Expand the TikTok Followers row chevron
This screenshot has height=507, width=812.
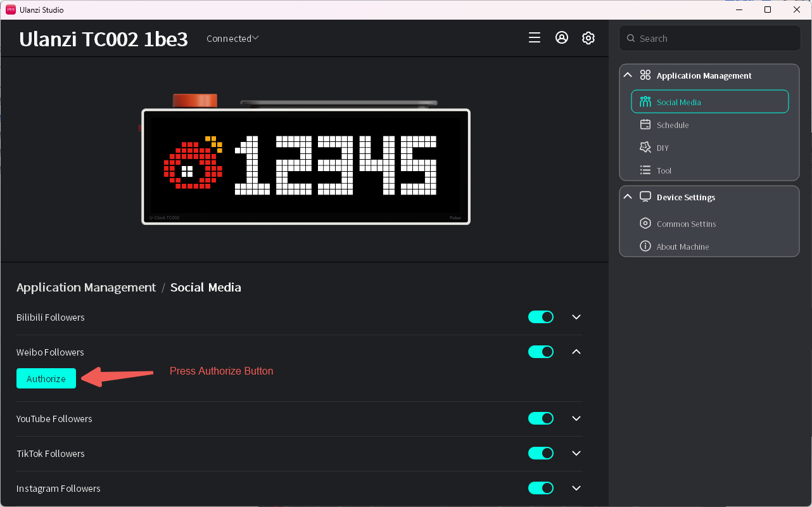tap(576, 453)
